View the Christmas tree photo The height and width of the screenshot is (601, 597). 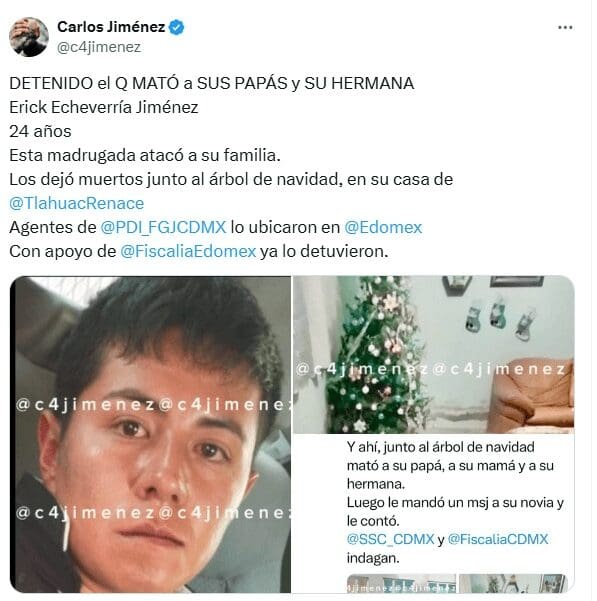tap(434, 355)
